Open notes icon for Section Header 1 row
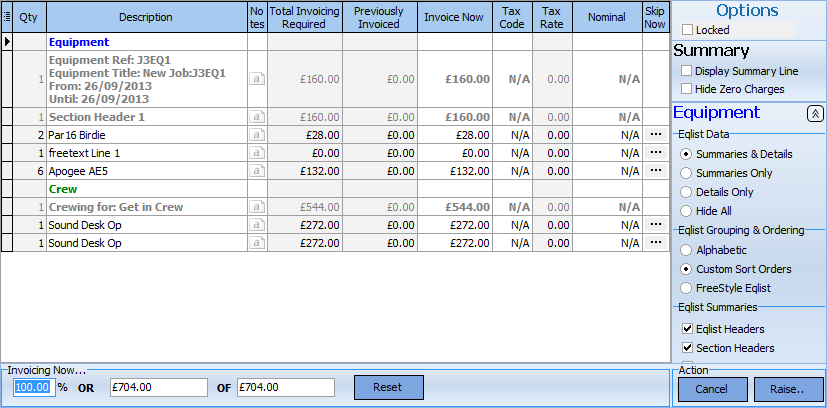 (x=257, y=117)
